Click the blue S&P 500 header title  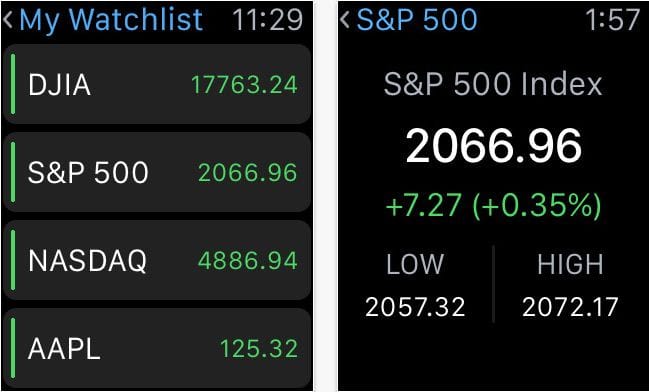(417, 19)
